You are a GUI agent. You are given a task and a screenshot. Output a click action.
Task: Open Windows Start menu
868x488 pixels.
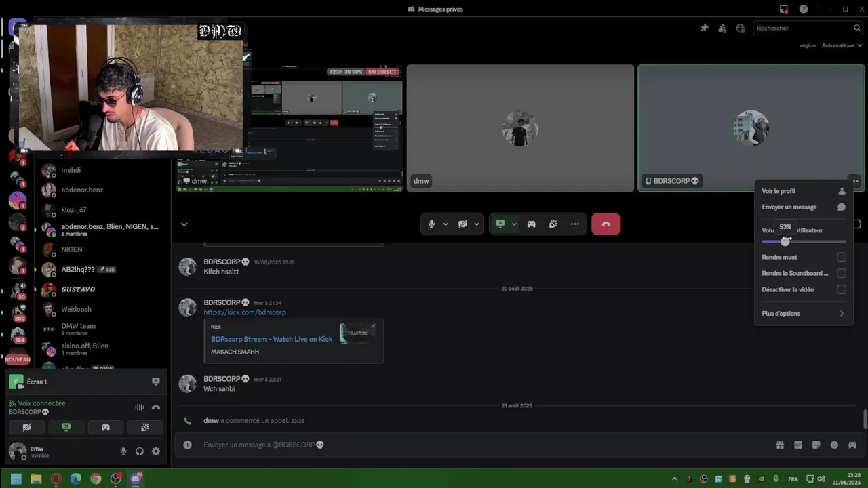click(16, 479)
